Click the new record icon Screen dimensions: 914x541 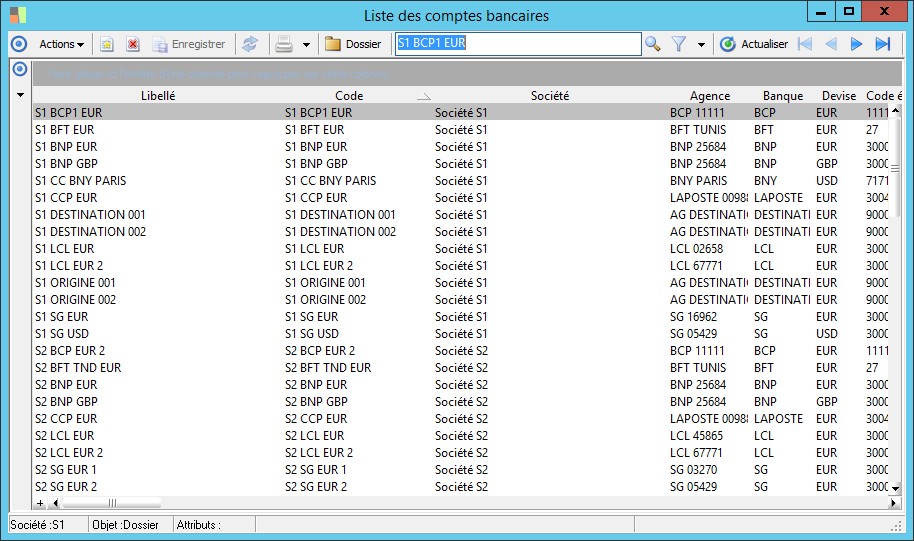[x=107, y=44]
